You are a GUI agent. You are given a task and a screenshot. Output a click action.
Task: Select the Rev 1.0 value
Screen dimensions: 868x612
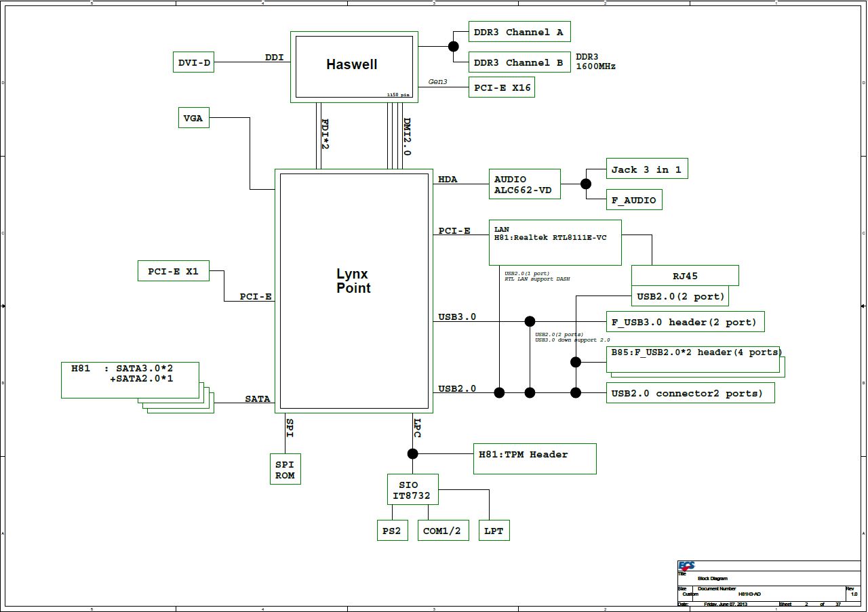(x=854, y=594)
